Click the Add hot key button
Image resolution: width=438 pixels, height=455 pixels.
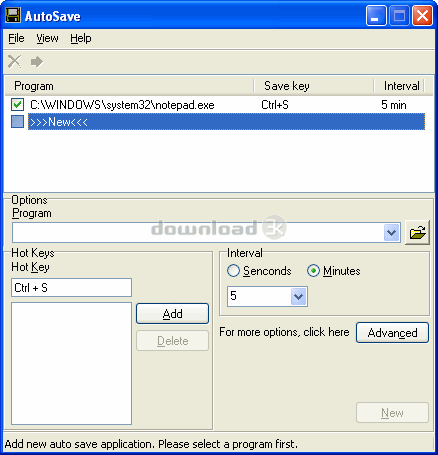coord(172,313)
